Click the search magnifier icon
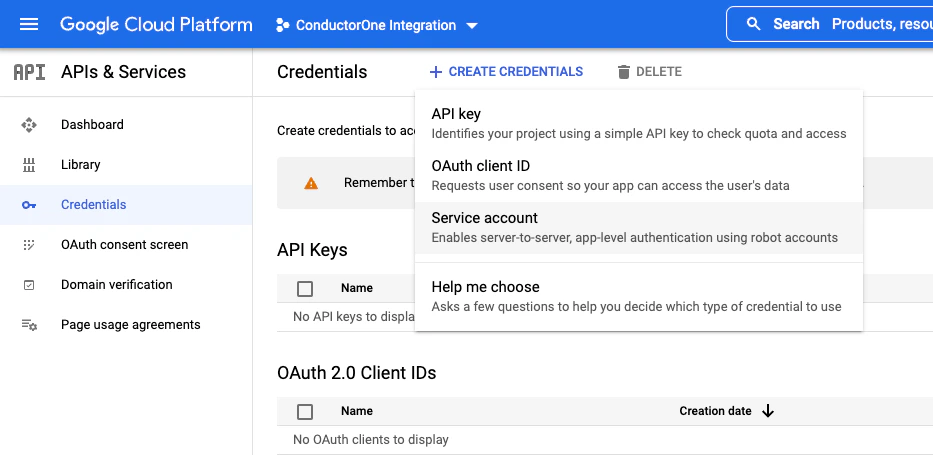Image resolution: width=933 pixels, height=455 pixels. coord(753,24)
